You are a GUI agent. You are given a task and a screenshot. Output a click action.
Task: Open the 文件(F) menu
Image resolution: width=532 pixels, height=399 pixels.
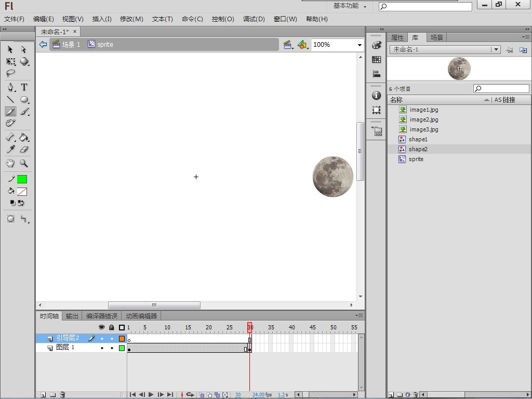click(14, 19)
